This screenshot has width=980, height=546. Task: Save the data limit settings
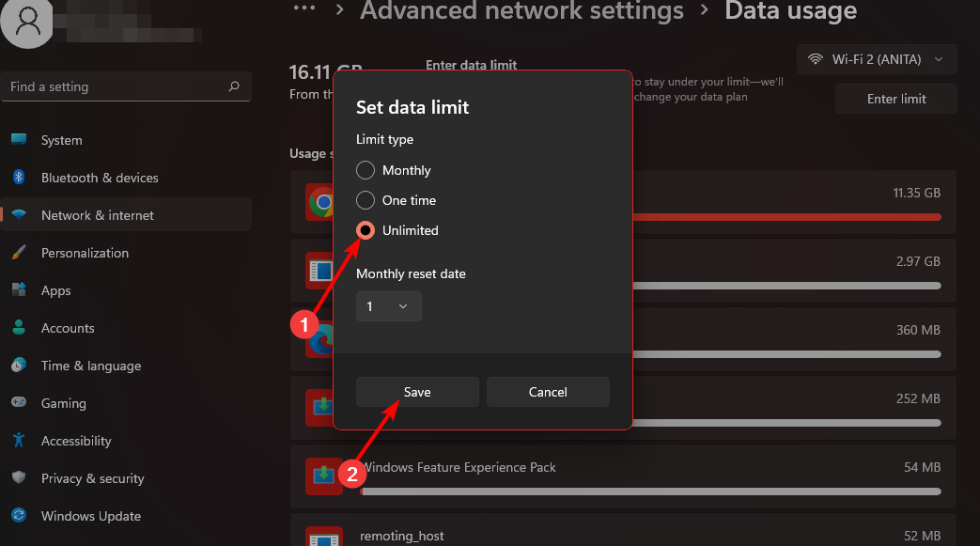coord(417,392)
